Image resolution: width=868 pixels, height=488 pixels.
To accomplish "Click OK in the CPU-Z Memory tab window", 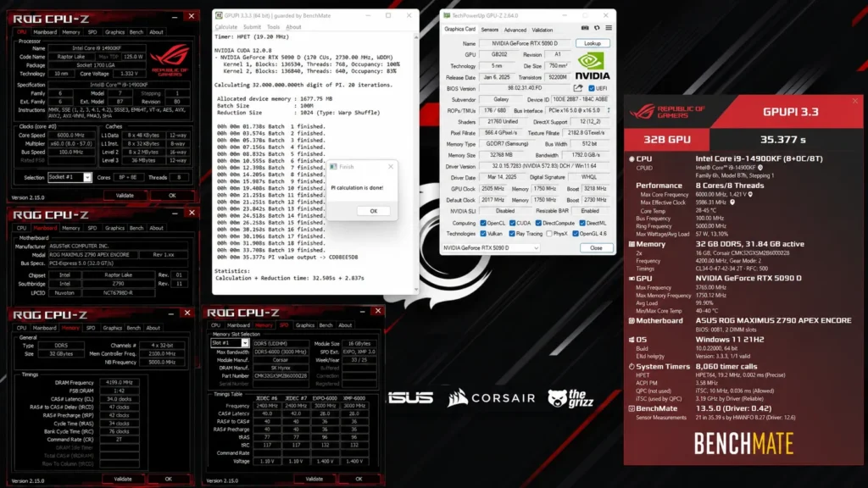I will (x=169, y=480).
